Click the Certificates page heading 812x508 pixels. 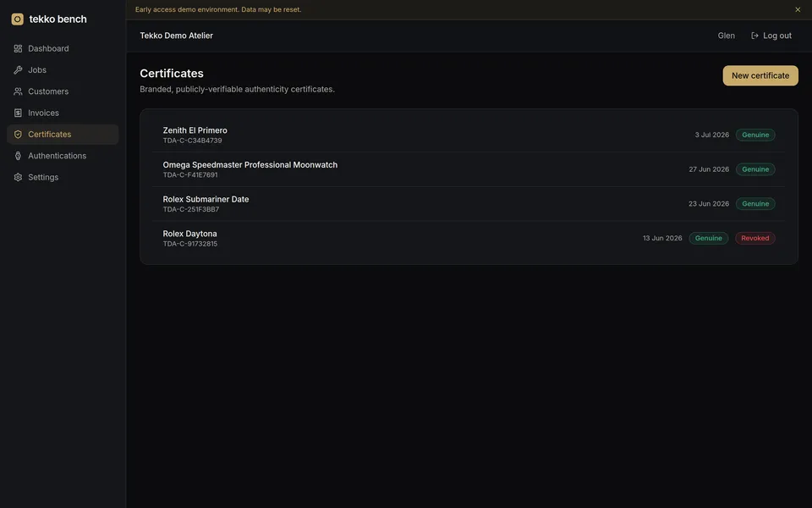click(172, 73)
